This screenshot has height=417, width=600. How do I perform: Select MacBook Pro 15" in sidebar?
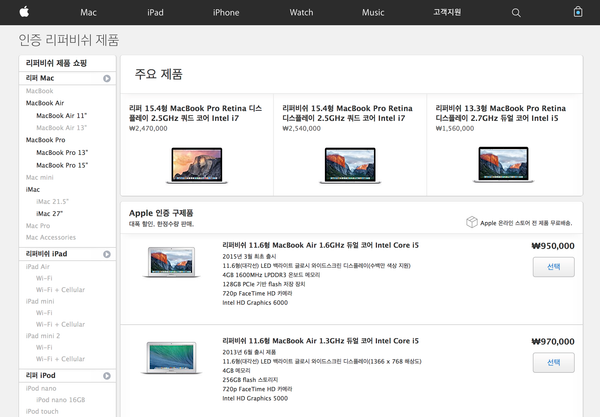point(62,165)
